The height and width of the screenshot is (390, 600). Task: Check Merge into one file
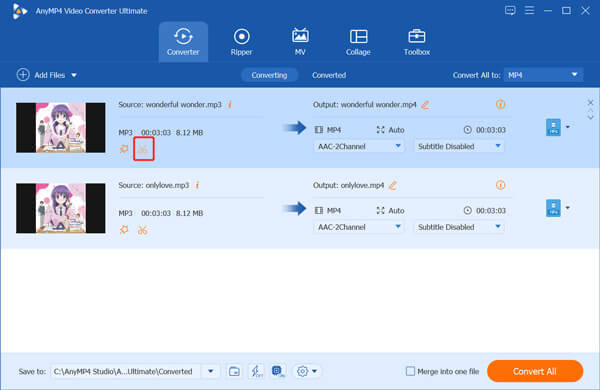point(410,371)
